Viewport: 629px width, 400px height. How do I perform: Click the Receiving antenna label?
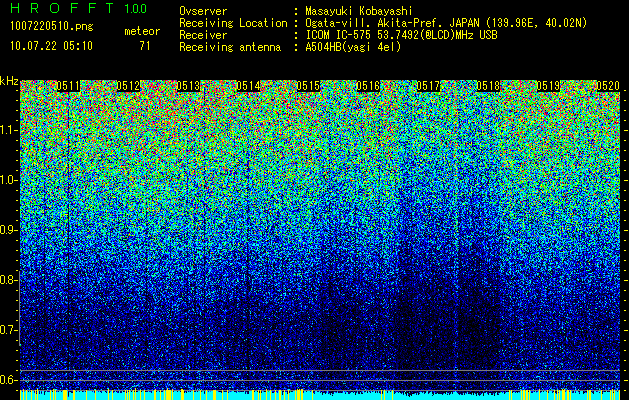click(230, 47)
